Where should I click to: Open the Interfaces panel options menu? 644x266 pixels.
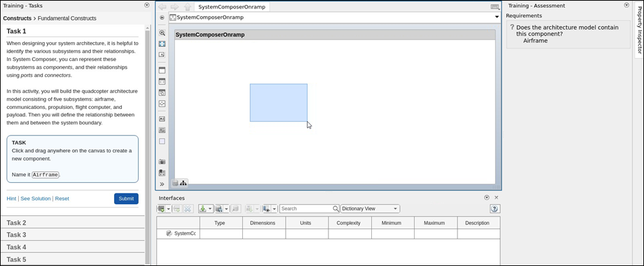pos(487,198)
